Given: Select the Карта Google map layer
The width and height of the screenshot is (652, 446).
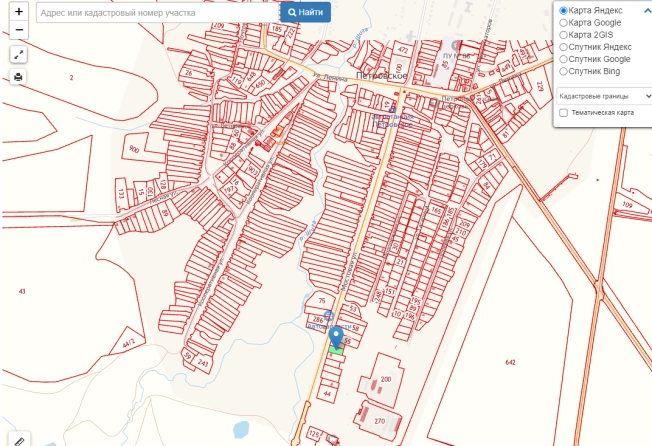Looking at the screenshot, I should point(564,22).
